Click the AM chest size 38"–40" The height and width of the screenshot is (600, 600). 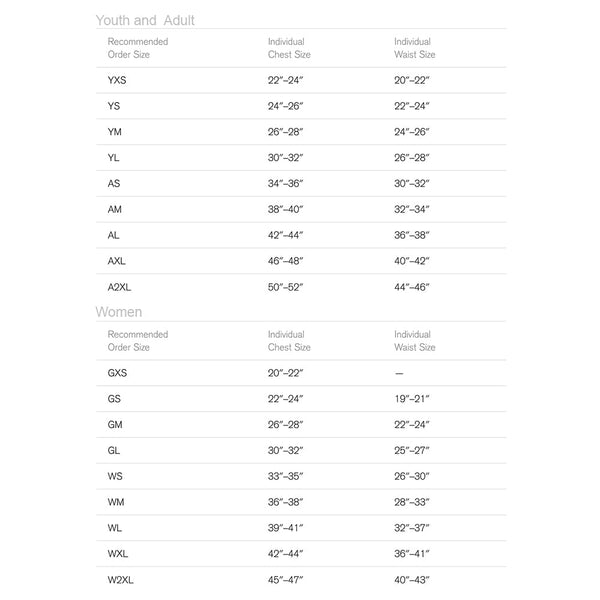(285, 209)
